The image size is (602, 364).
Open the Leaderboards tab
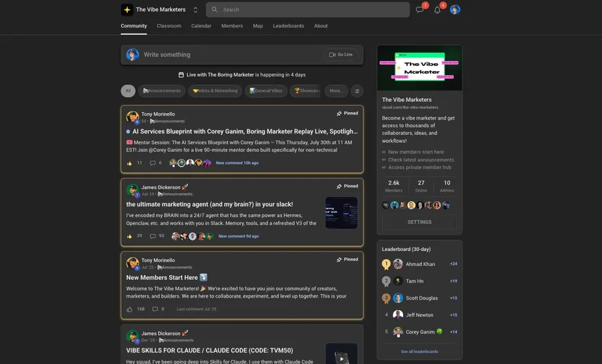coord(288,26)
